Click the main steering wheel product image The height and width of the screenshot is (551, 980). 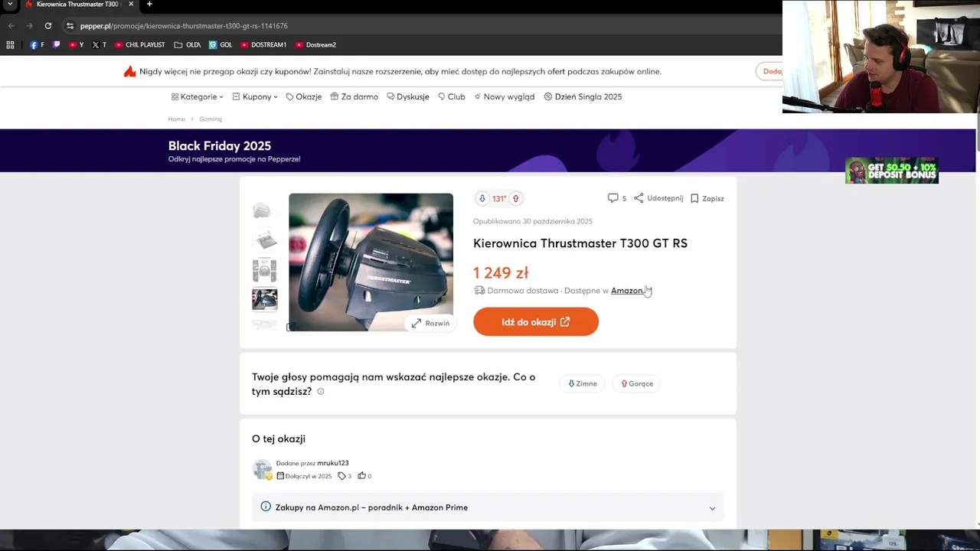click(371, 262)
